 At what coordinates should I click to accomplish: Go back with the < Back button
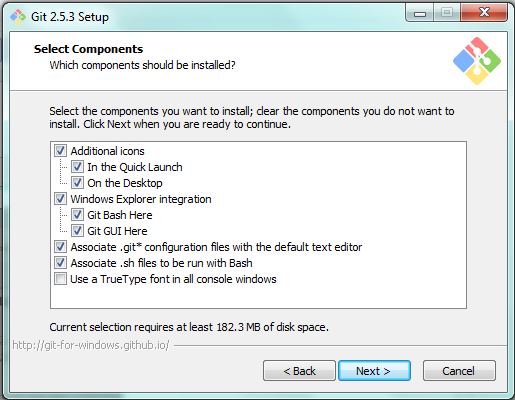click(299, 371)
